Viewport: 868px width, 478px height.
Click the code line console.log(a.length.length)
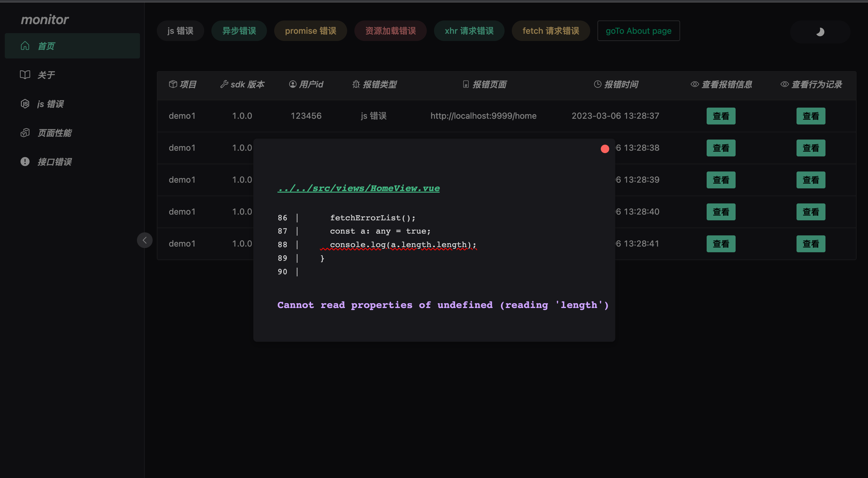(x=403, y=245)
